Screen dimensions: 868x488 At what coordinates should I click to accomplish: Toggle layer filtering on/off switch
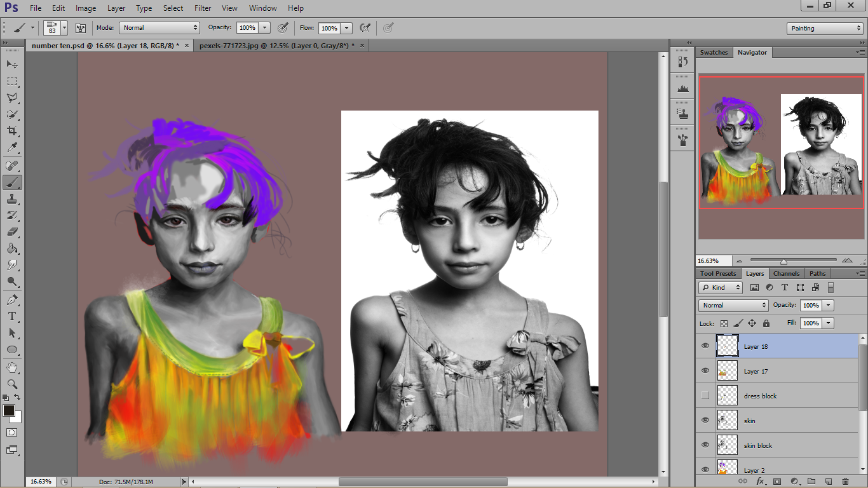point(830,288)
